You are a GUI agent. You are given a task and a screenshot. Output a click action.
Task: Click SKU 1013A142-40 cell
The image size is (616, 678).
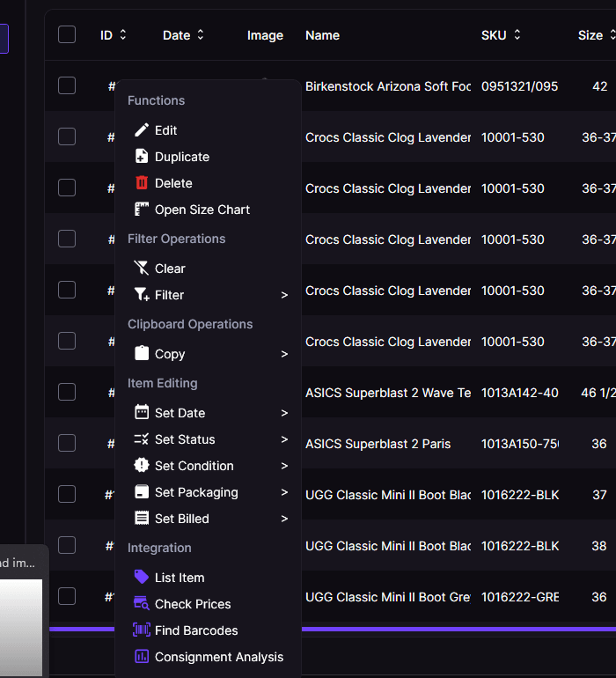click(x=519, y=393)
